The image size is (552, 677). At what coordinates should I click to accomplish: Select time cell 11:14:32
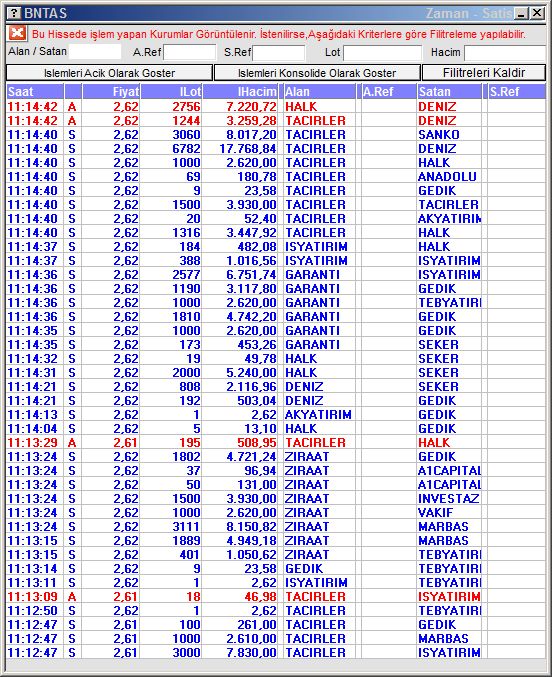coord(35,358)
